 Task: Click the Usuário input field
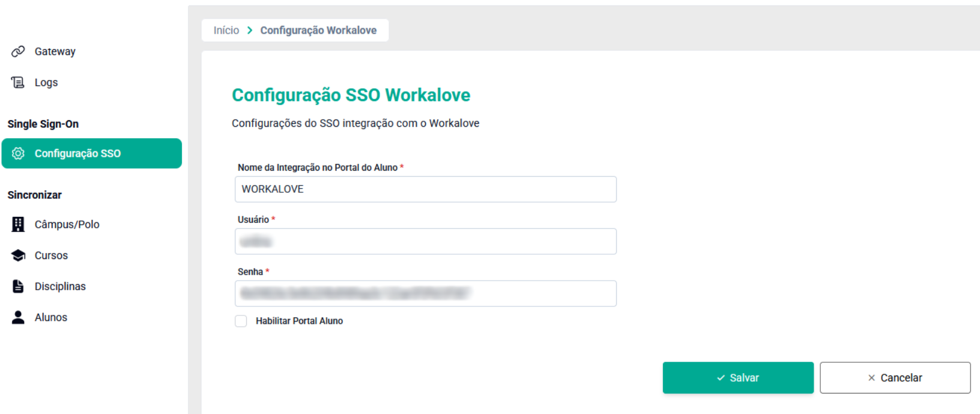click(426, 242)
